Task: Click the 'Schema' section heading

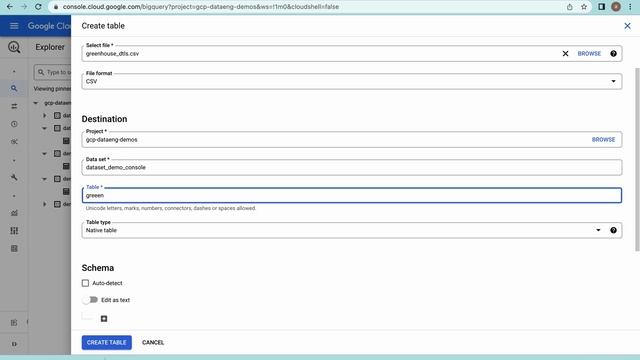Action: (98, 268)
